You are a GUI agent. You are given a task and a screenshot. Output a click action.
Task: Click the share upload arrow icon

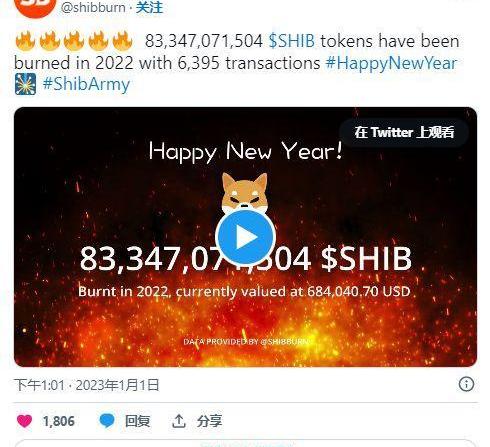point(179,421)
